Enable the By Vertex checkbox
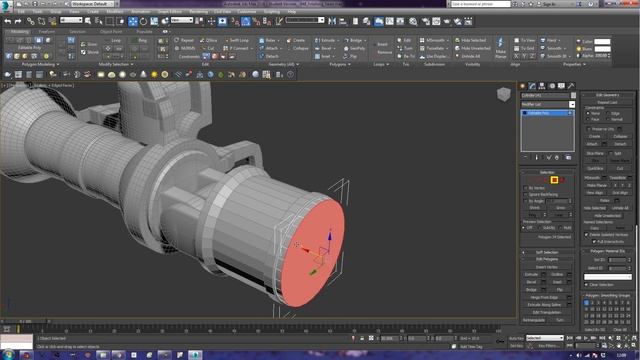The width and height of the screenshot is (640, 360). point(526,188)
